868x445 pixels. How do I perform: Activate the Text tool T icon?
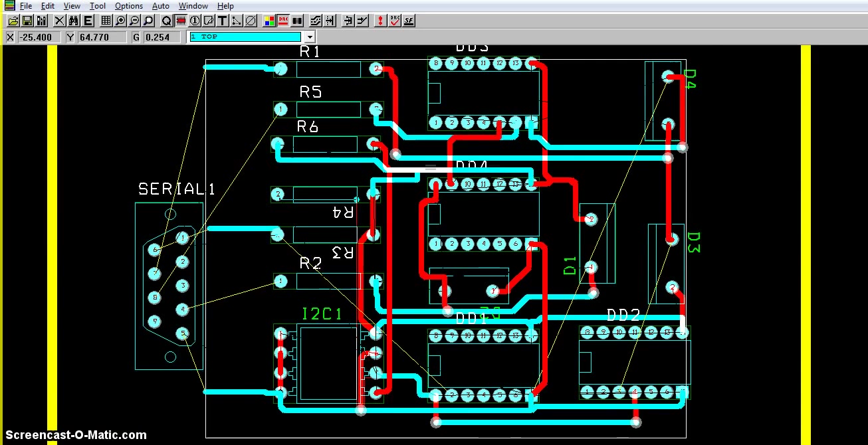222,21
